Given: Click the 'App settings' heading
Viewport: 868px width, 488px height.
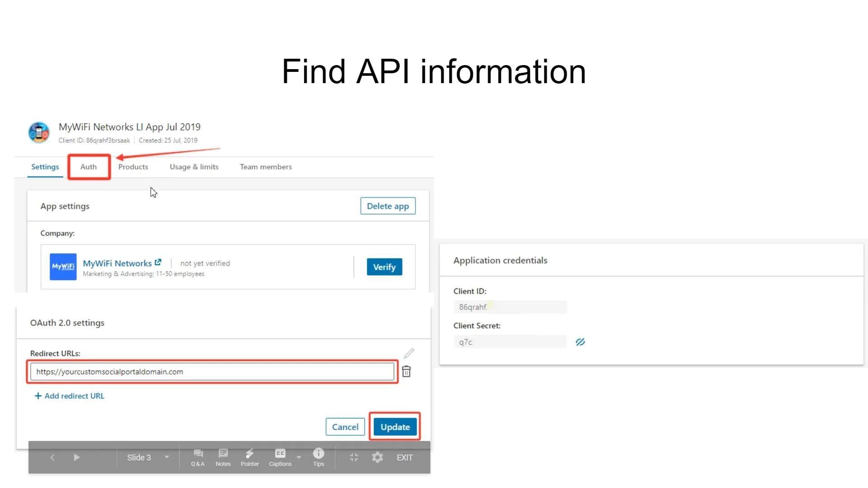Looking at the screenshot, I should [x=65, y=206].
